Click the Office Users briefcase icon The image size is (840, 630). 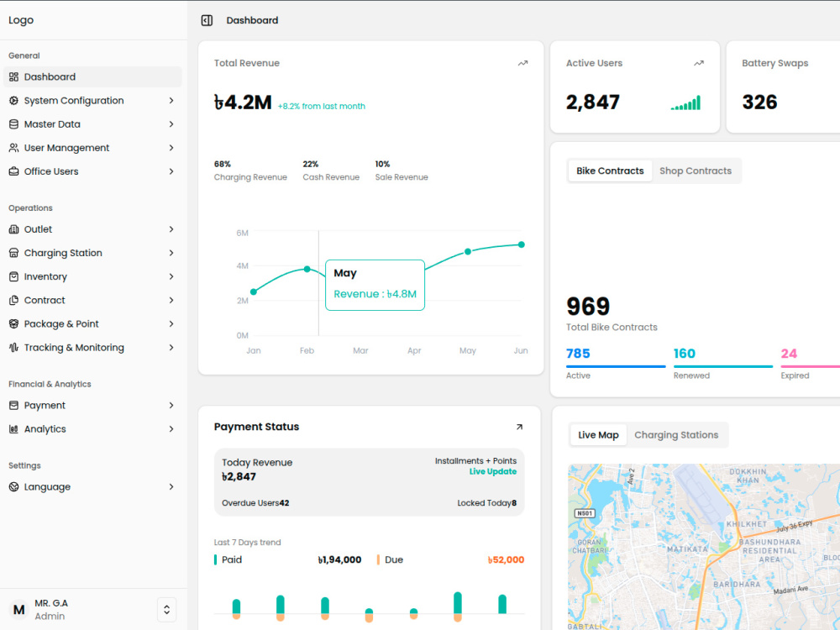[14, 171]
